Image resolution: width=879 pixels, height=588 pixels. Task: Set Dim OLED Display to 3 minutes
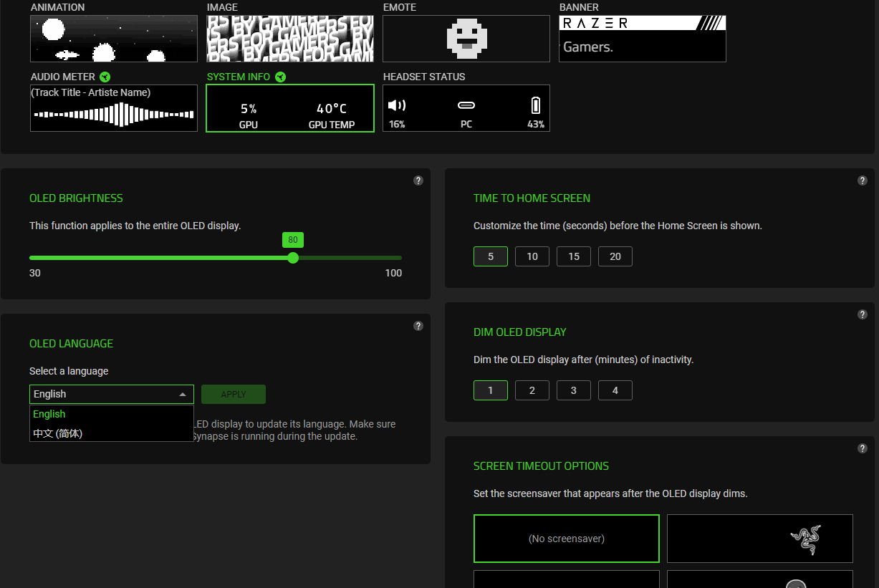coord(574,390)
